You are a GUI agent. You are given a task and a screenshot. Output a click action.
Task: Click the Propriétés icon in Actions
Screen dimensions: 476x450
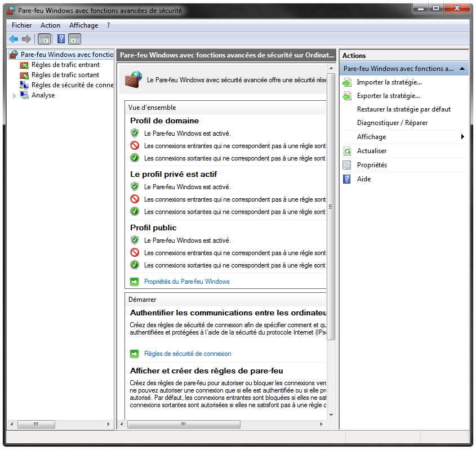click(346, 165)
